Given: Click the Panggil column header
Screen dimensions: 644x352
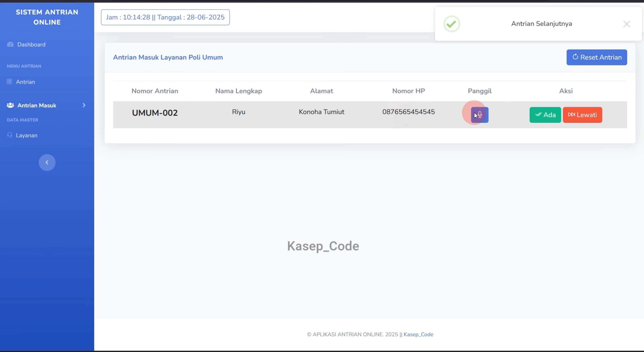Looking at the screenshot, I should click(x=480, y=91).
